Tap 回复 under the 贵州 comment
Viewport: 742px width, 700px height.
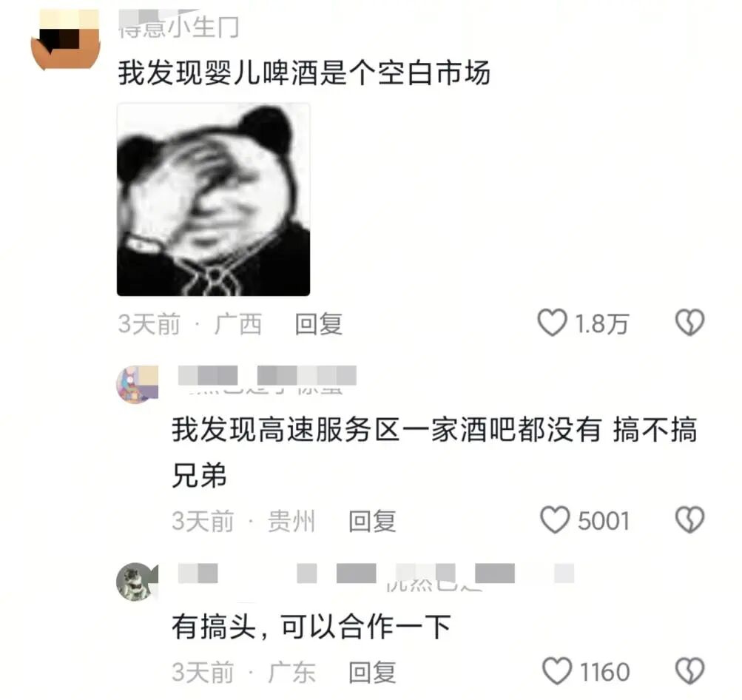372,521
